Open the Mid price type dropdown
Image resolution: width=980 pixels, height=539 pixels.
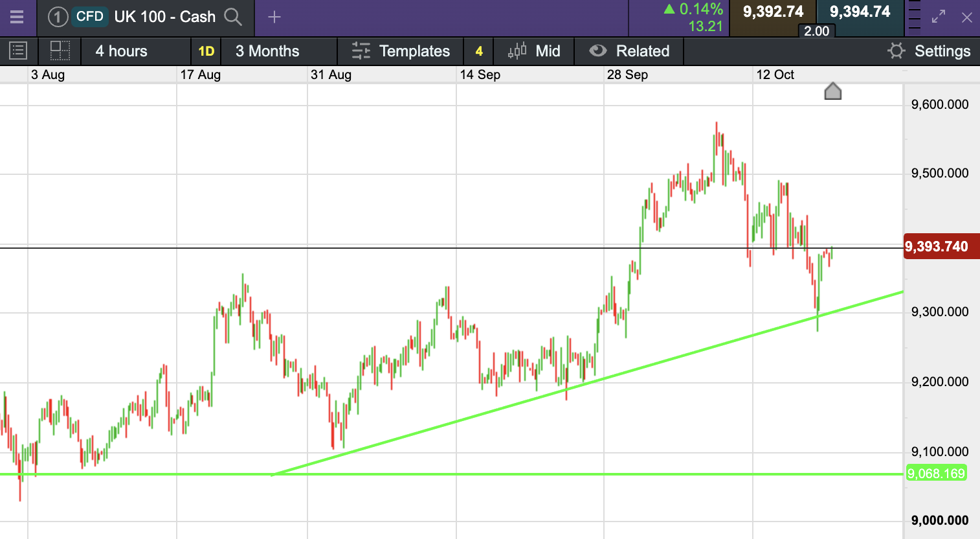[534, 51]
